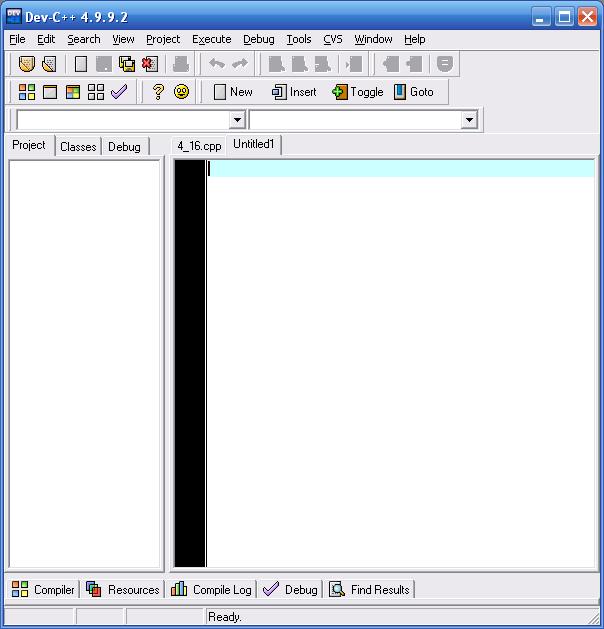
Task: Click the Save All toolbar icon
Action: click(x=127, y=64)
